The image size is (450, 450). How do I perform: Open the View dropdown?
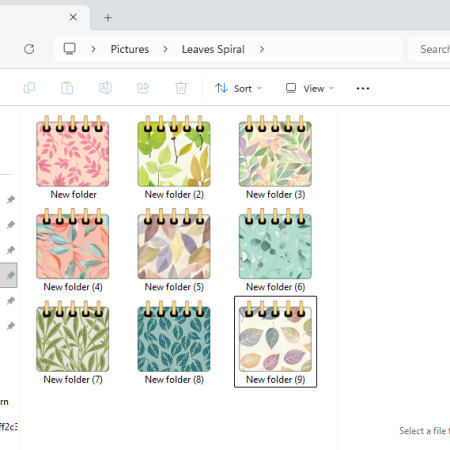point(310,88)
